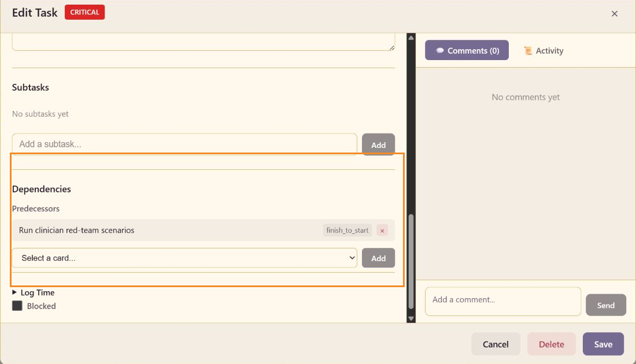Click the Dependencies section heading
636x364 pixels.
(42, 189)
